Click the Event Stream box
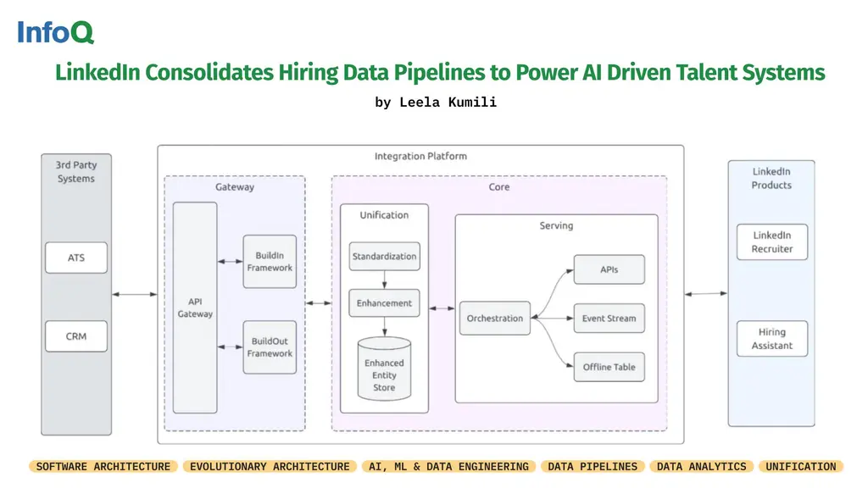 tap(609, 319)
